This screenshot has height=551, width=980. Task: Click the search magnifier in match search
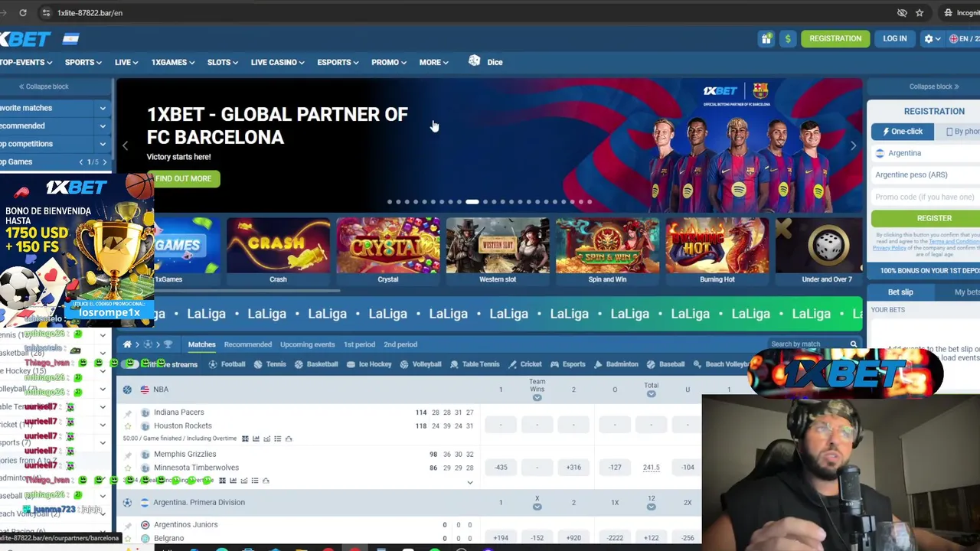(x=853, y=344)
